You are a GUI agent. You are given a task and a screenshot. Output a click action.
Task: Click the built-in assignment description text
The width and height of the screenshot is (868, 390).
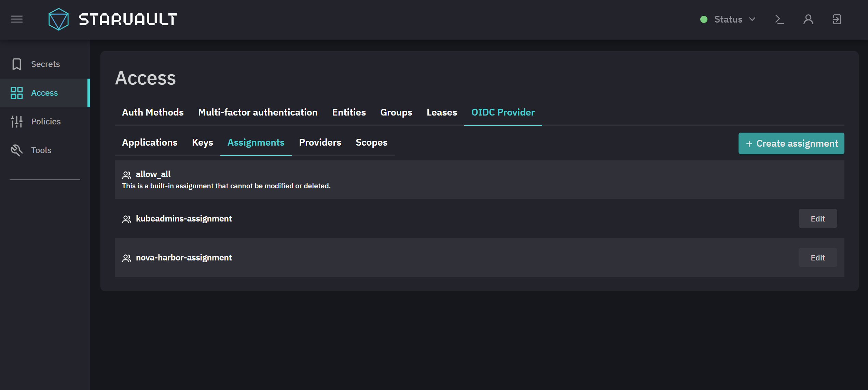pos(226,186)
